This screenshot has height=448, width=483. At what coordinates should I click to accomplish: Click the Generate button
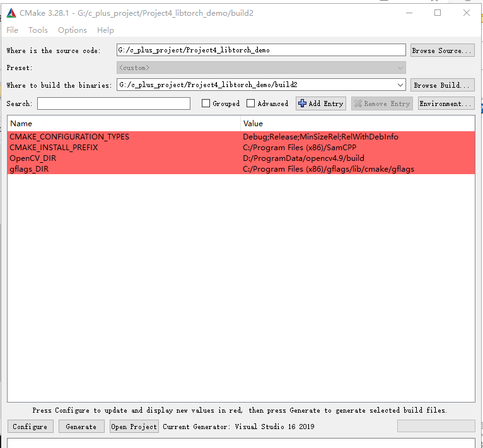(x=81, y=427)
